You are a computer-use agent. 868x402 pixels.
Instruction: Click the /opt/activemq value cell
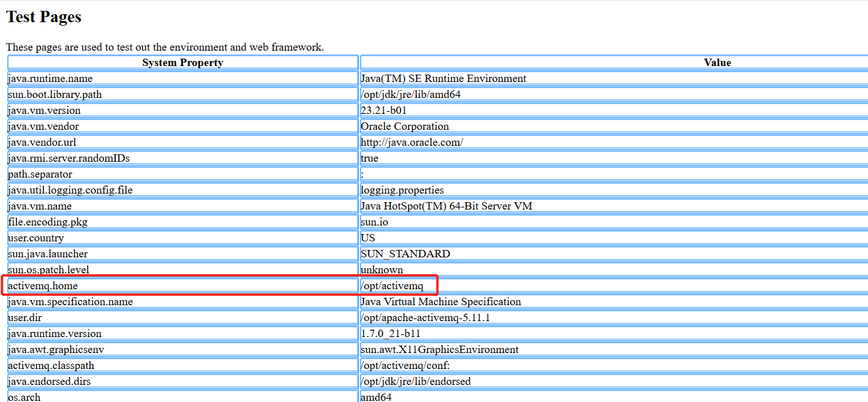tap(387, 285)
